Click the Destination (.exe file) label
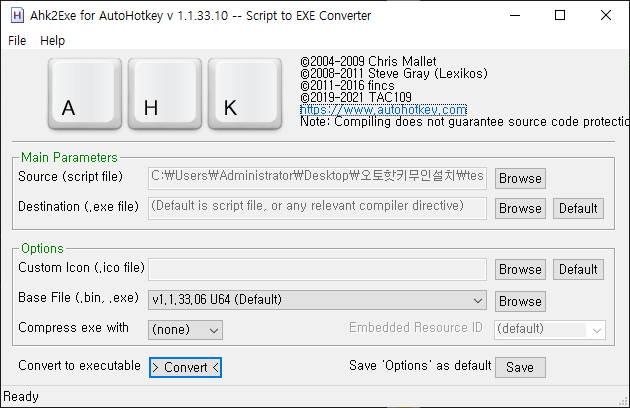 [78, 207]
